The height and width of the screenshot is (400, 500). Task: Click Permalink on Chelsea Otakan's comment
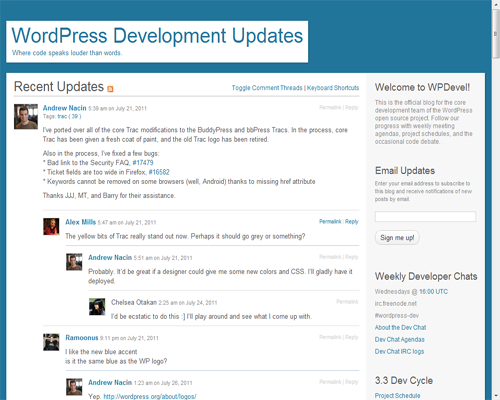347,302
